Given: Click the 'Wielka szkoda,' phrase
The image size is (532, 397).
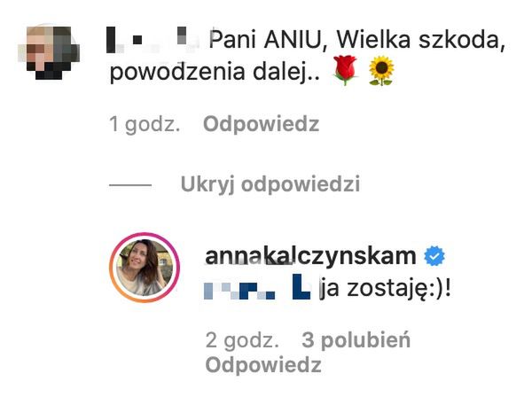Looking at the screenshot, I should (421, 40).
